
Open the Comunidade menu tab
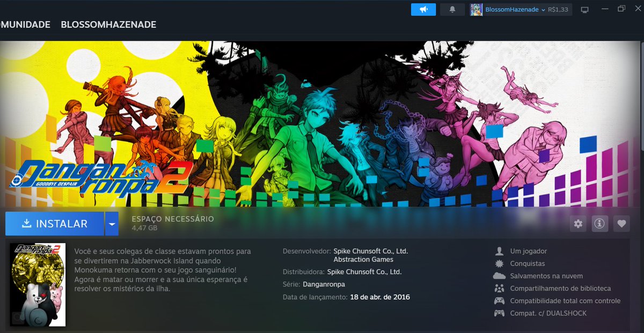click(x=24, y=25)
